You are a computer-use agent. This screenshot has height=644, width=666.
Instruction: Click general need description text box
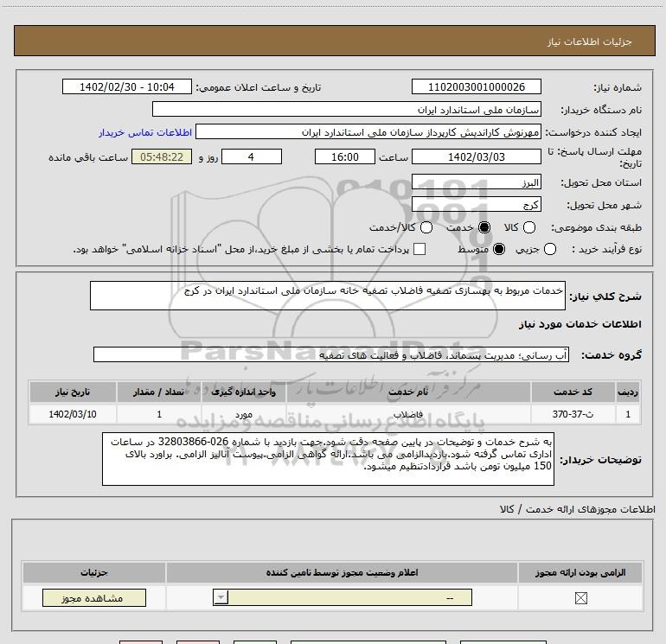coord(328,296)
